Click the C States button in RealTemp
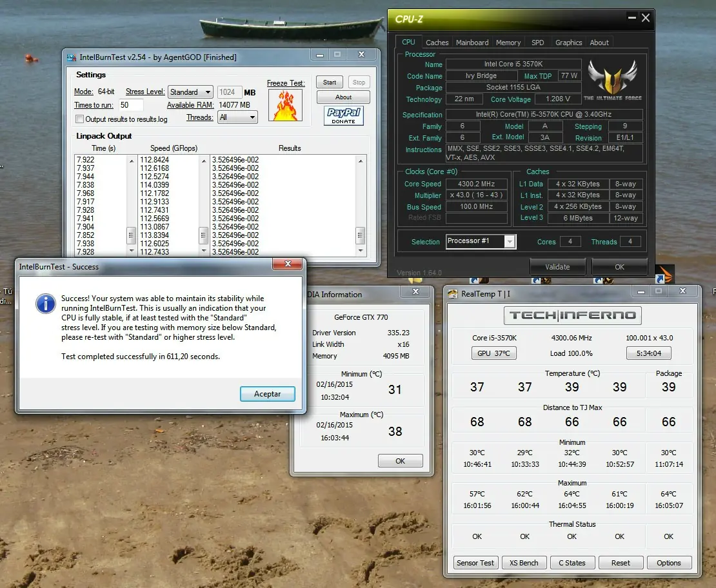 tap(572, 563)
